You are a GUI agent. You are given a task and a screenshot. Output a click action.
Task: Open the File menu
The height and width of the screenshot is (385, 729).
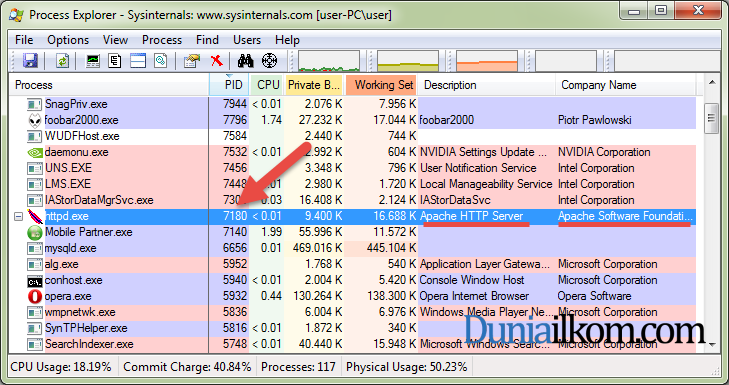pyautogui.click(x=24, y=40)
